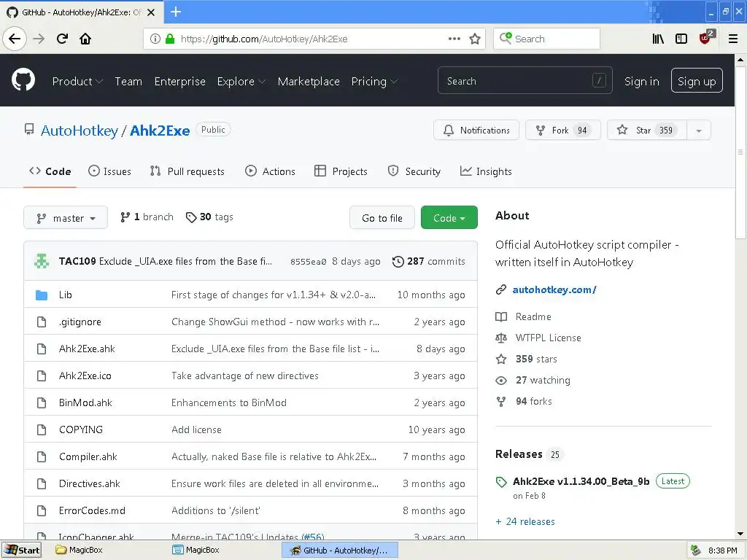Click the book icon beside Readme
This screenshot has height=560, width=747.
pyautogui.click(x=500, y=316)
